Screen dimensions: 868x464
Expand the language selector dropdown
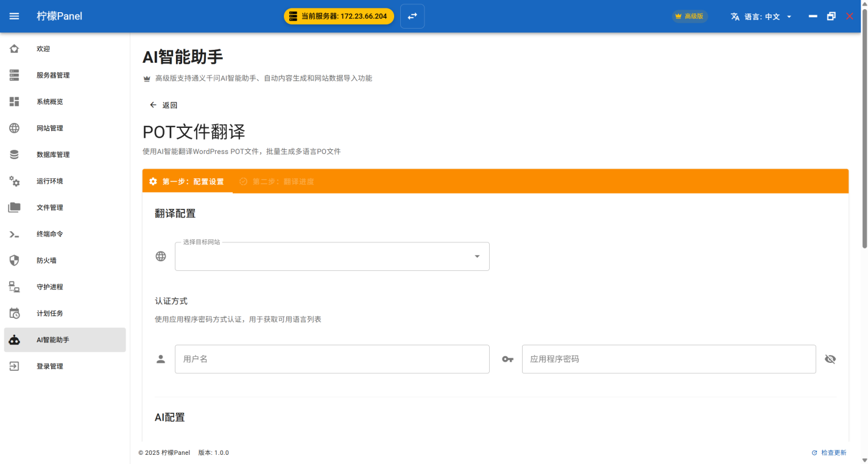click(x=761, y=16)
